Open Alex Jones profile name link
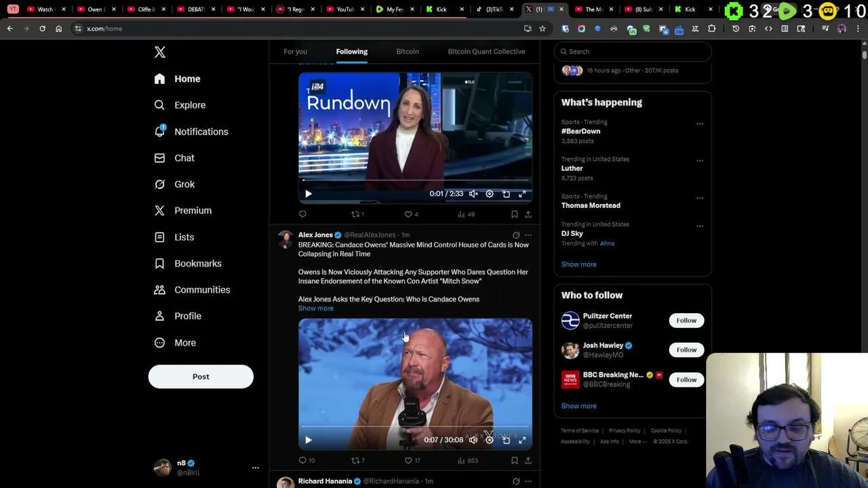This screenshot has height=488, width=868. 315,235
